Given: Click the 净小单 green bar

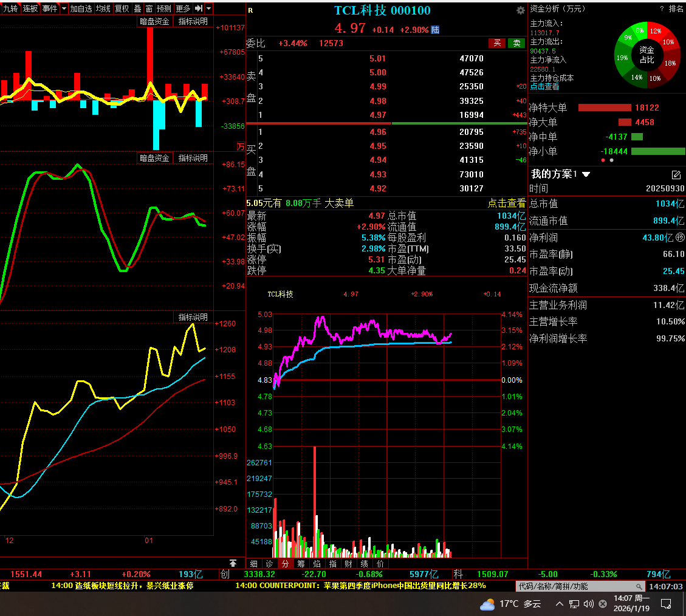Looking at the screenshot, I should click(x=659, y=151).
